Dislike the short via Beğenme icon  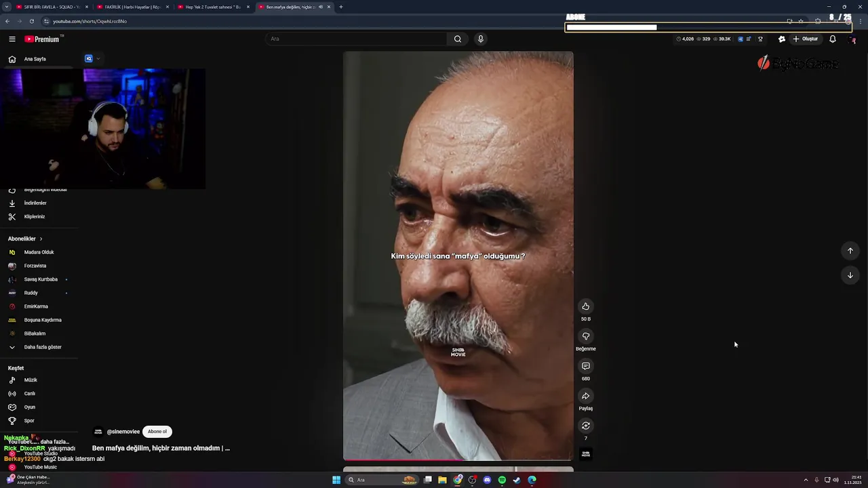tap(586, 336)
